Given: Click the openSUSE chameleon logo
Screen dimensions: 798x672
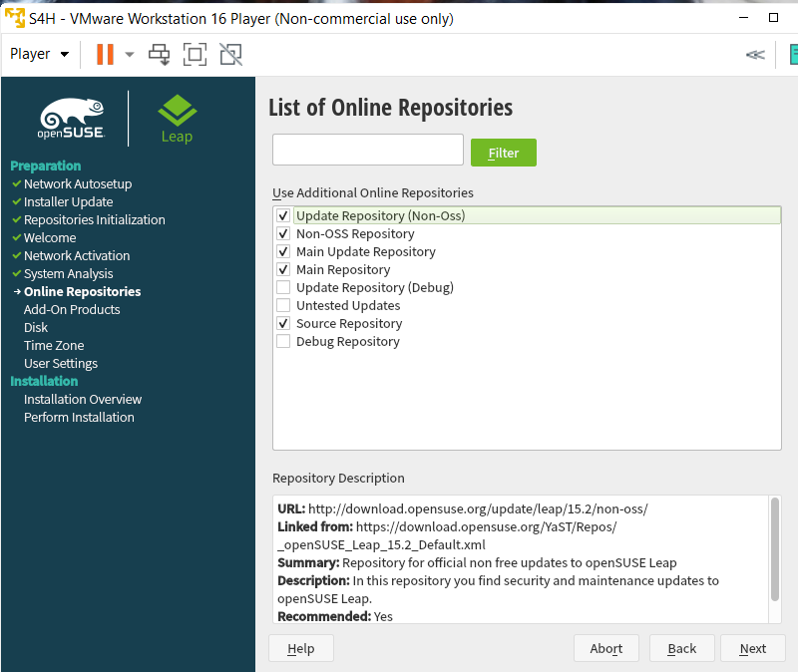Looking at the screenshot, I should 72,118.
